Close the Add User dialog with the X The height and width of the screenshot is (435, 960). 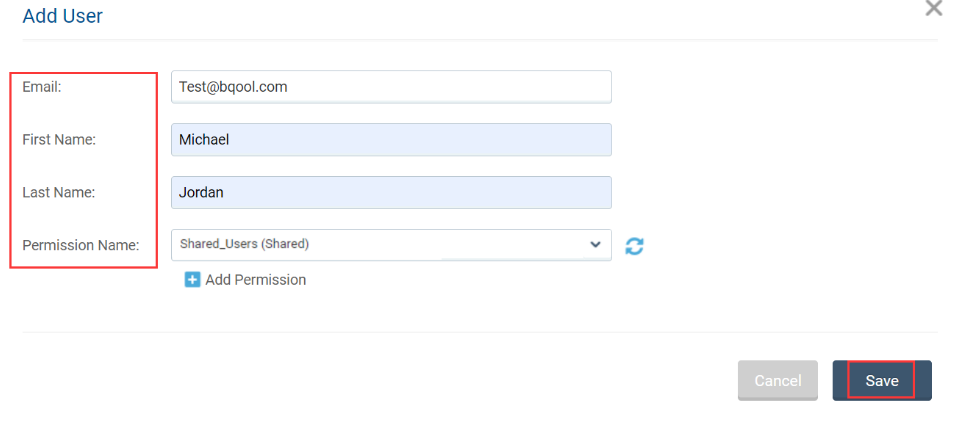coord(934,7)
